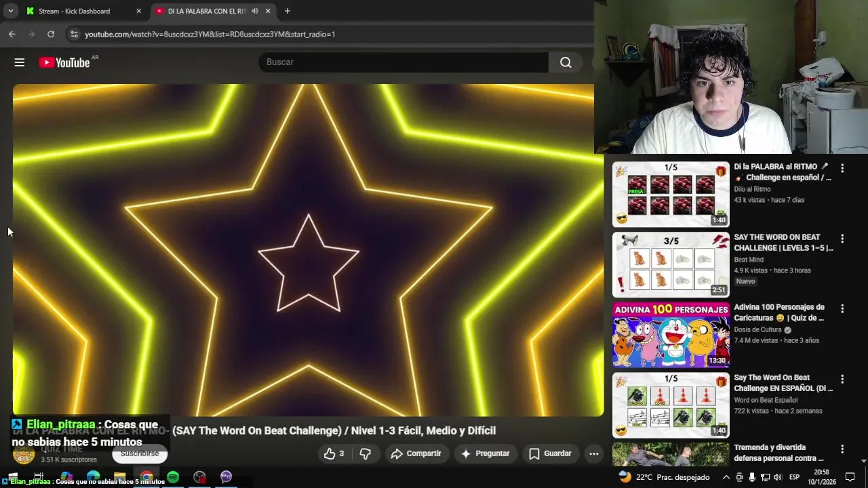Image resolution: width=868 pixels, height=488 pixels.
Task: Click the scrollbar down arrow
Action: (863, 462)
